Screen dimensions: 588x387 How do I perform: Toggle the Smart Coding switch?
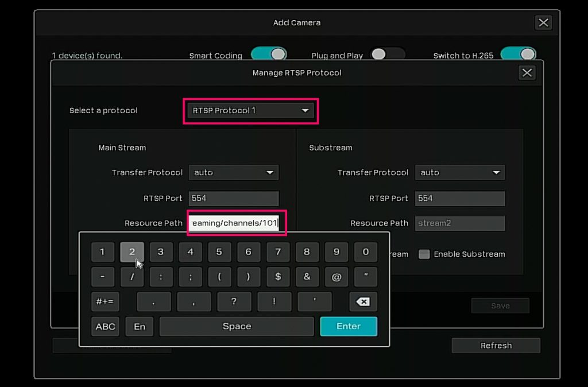click(269, 55)
